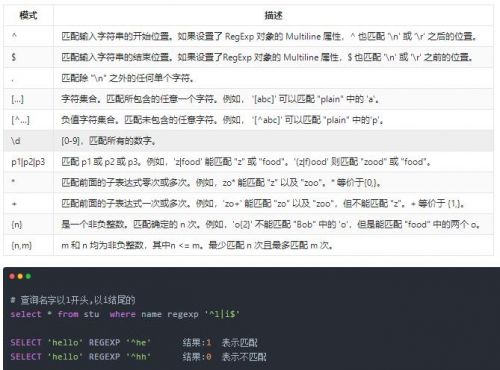Click the ^ pattern cell

(x=28, y=36)
